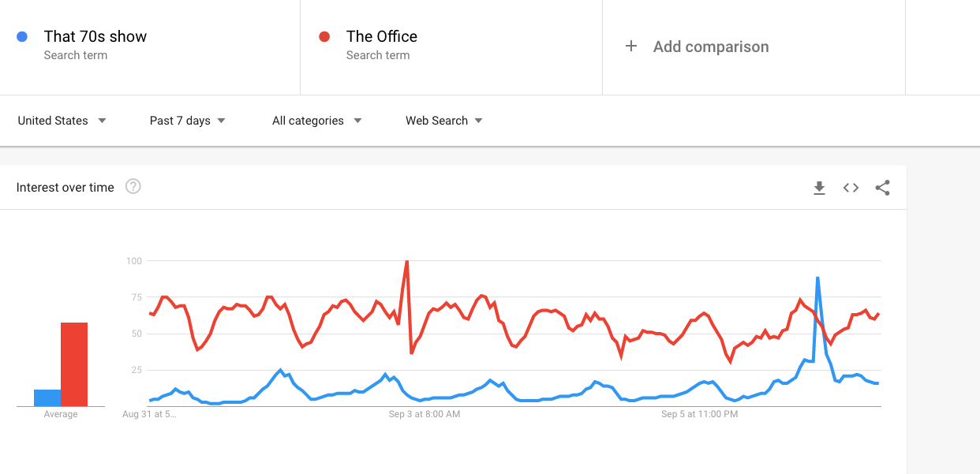Click the blue line spike near Sep 6
Screen dimensions: 980x474
[817, 278]
